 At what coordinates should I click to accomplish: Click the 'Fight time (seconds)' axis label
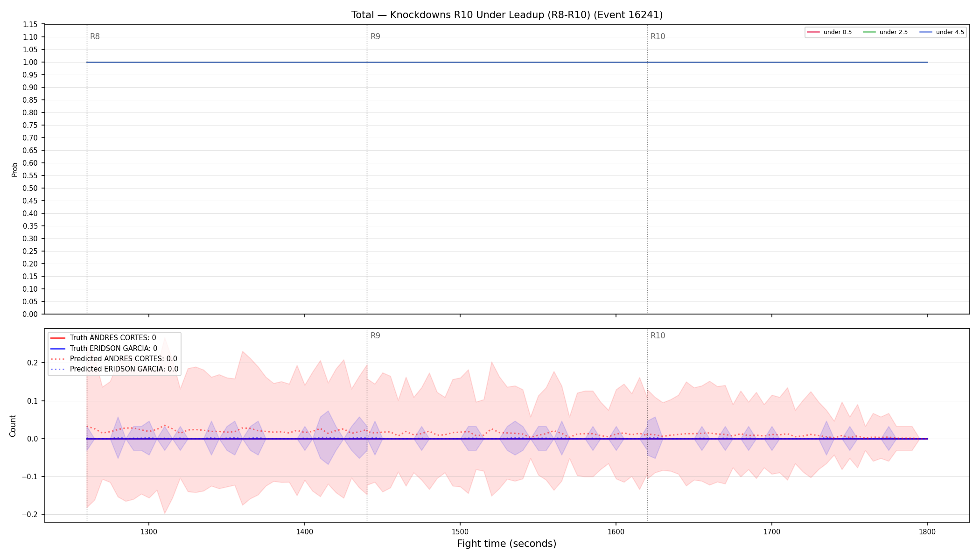[x=507, y=544]
